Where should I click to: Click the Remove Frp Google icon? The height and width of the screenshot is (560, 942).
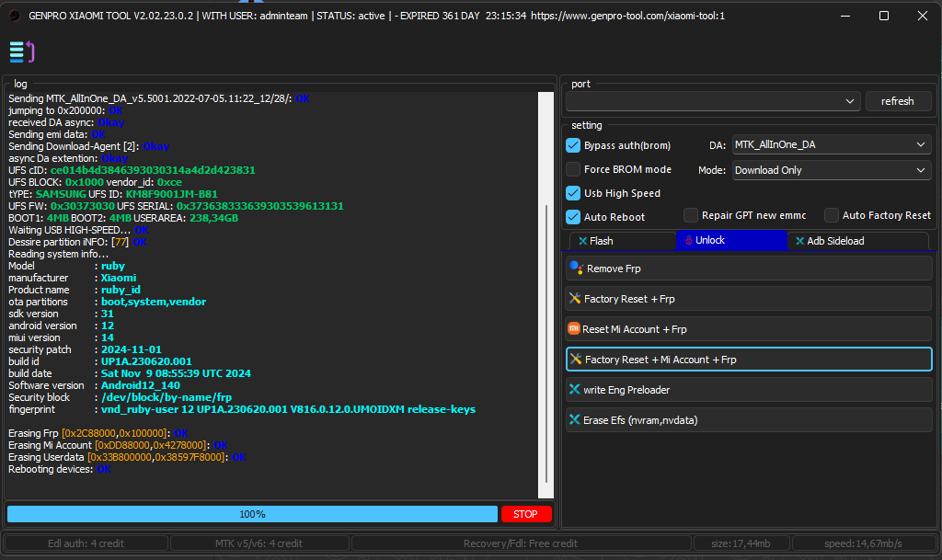coord(576,268)
